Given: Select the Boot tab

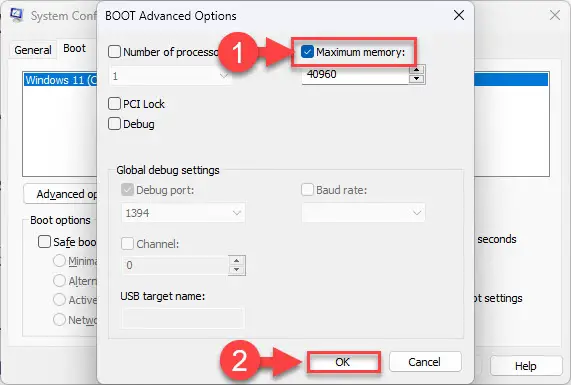Looking at the screenshot, I should click(x=75, y=48).
